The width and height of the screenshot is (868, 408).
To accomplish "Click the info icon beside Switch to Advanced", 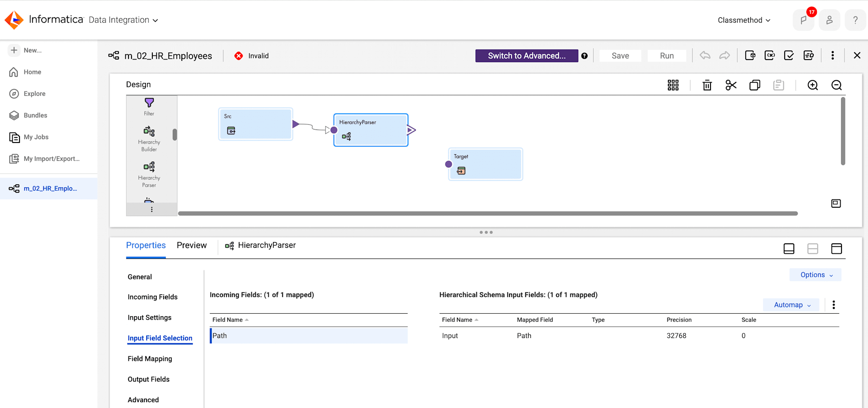I will pos(585,56).
